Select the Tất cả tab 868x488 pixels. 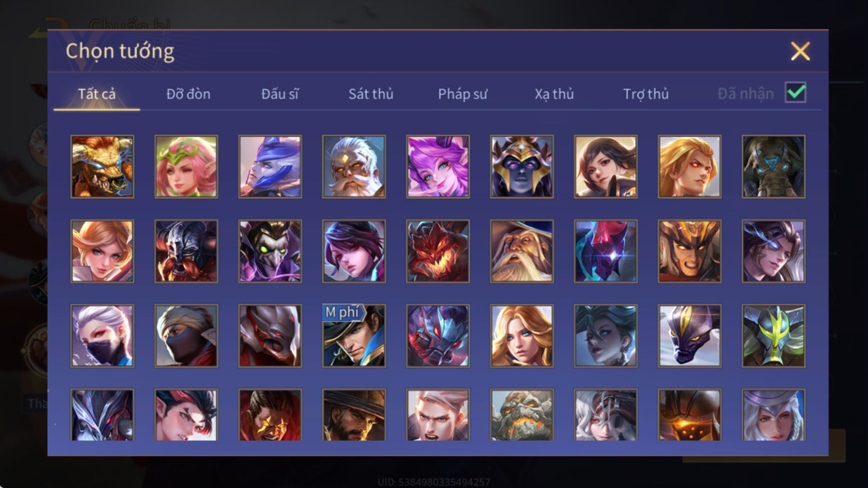(97, 94)
